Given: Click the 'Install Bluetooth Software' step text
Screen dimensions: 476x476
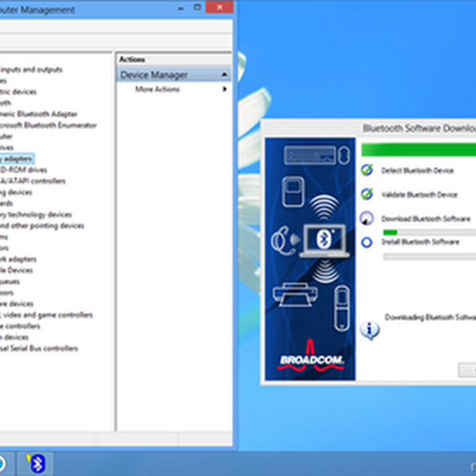Looking at the screenshot, I should click(420, 242).
